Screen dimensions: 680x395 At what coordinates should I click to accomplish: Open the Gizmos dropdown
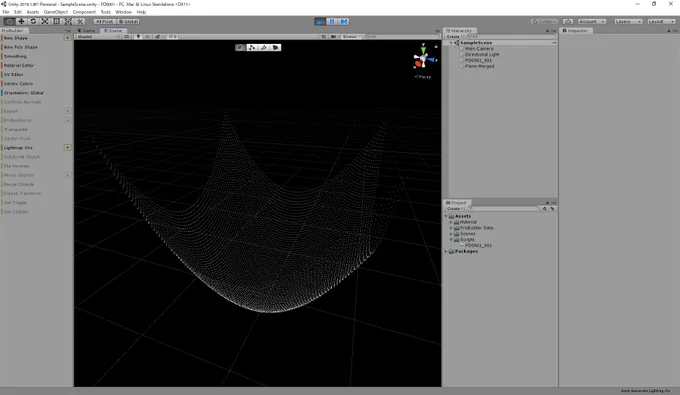(x=351, y=37)
